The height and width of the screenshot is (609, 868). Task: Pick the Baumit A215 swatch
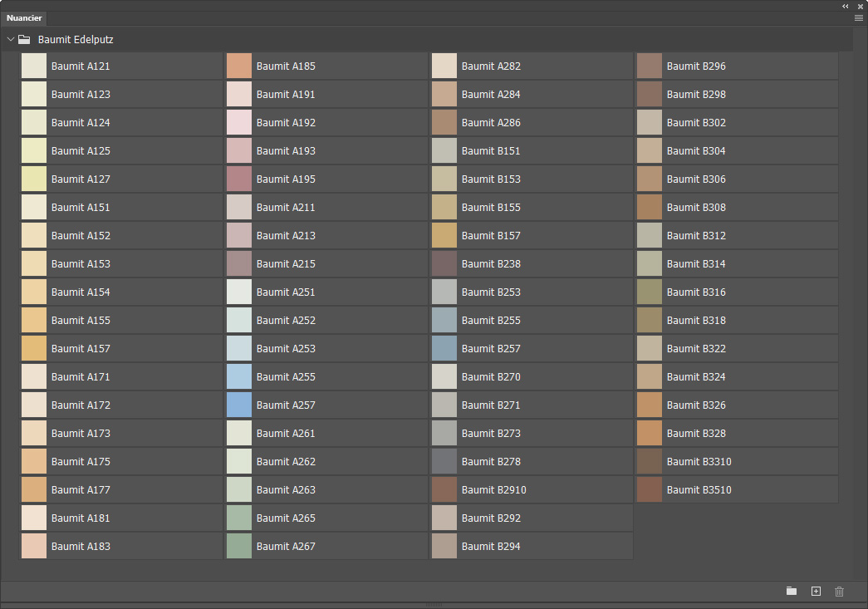pyautogui.click(x=239, y=263)
